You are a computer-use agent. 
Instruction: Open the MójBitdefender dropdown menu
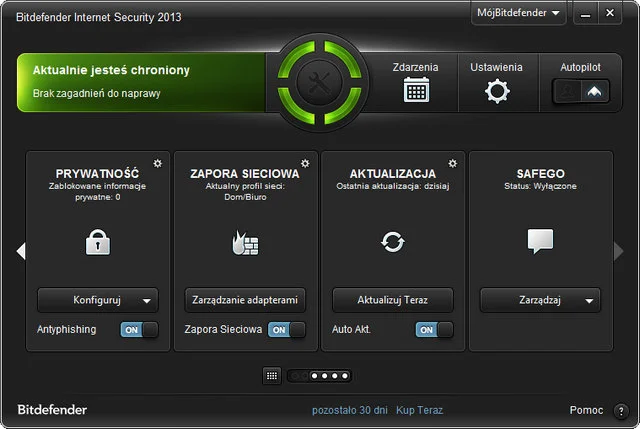(518, 13)
